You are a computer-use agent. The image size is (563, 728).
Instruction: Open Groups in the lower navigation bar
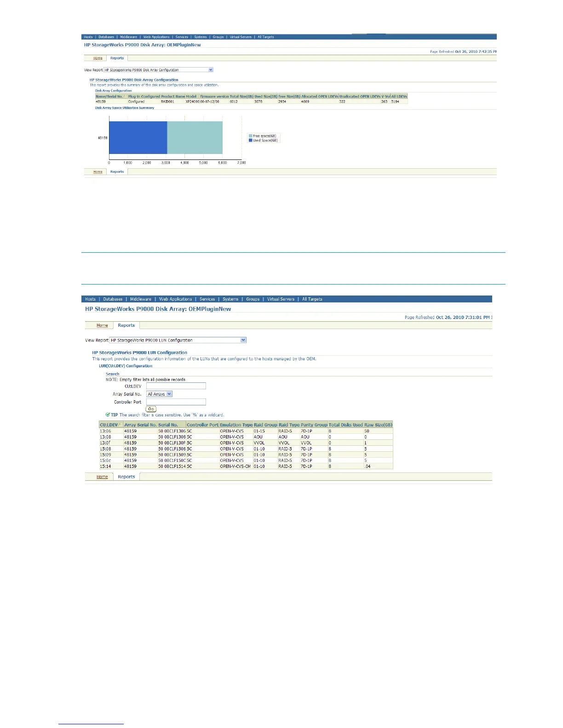click(x=253, y=299)
